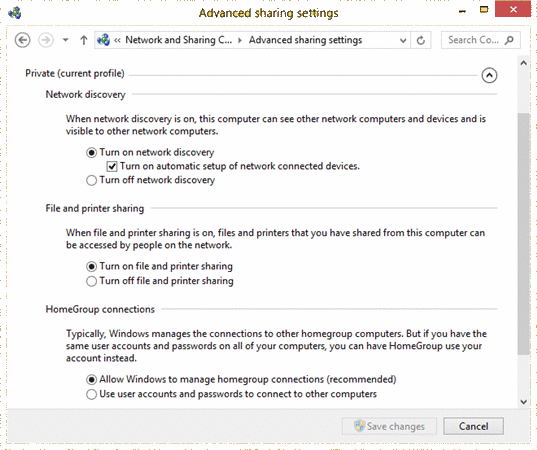
Task: Select Turn off network discovery
Action: pos(91,180)
